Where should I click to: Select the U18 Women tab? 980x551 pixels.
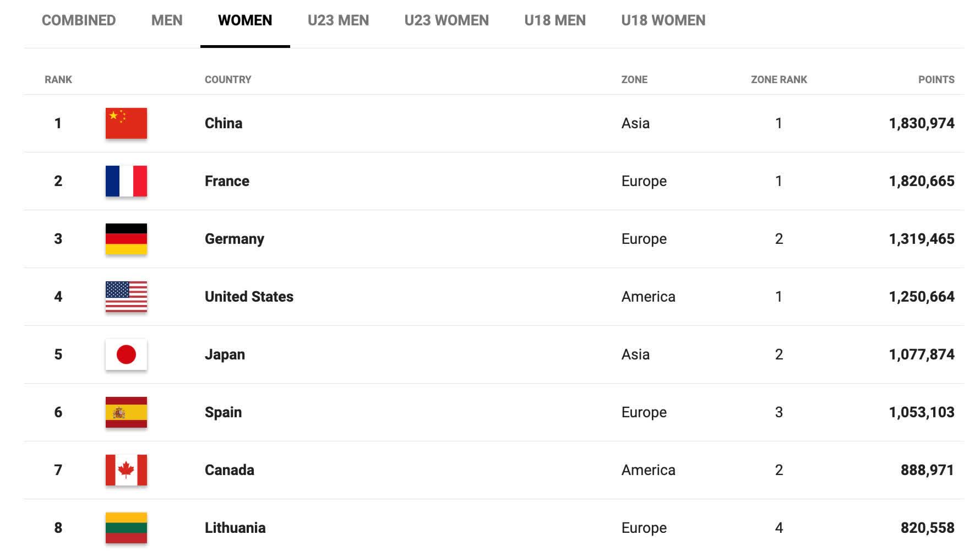coord(663,20)
